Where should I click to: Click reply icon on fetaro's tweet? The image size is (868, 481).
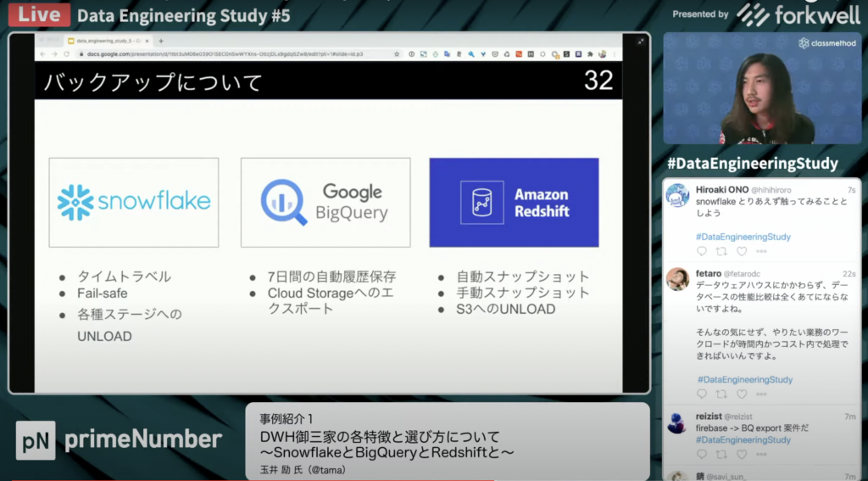pyautogui.click(x=701, y=394)
